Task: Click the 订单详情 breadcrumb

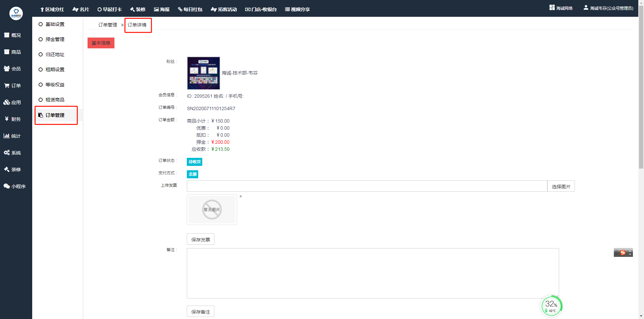Action: click(137, 25)
